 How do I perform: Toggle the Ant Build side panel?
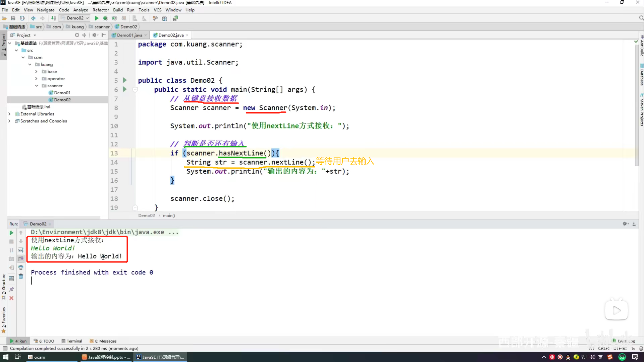[641, 46]
